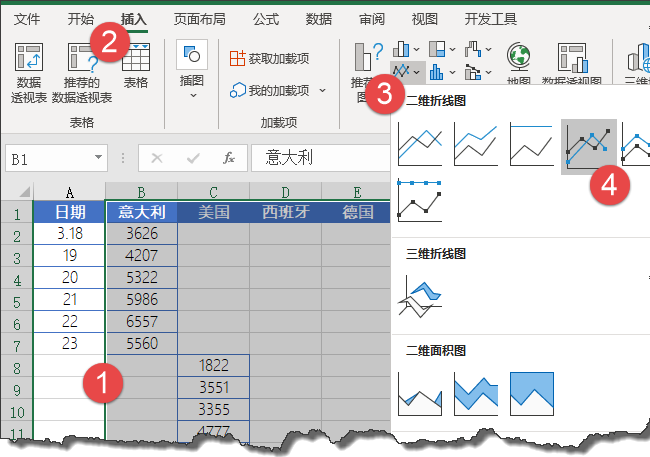Open the 公式 (Formulas) tab

click(266, 19)
